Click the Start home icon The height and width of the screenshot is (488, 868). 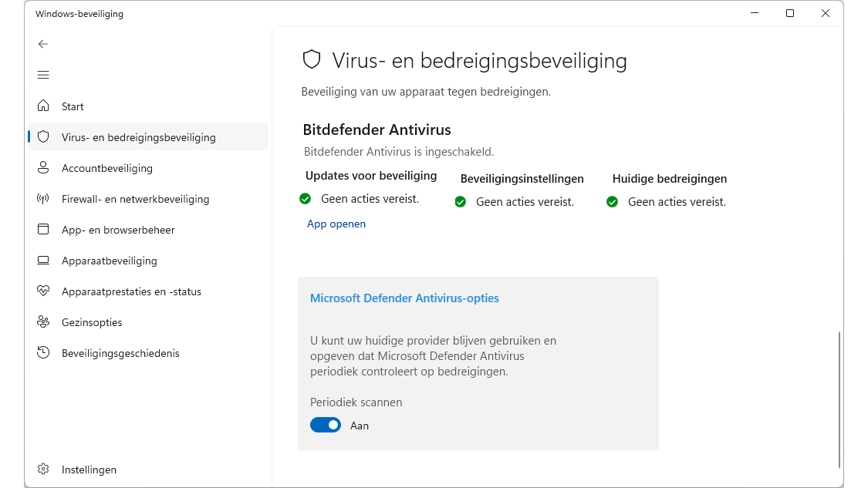(x=43, y=106)
